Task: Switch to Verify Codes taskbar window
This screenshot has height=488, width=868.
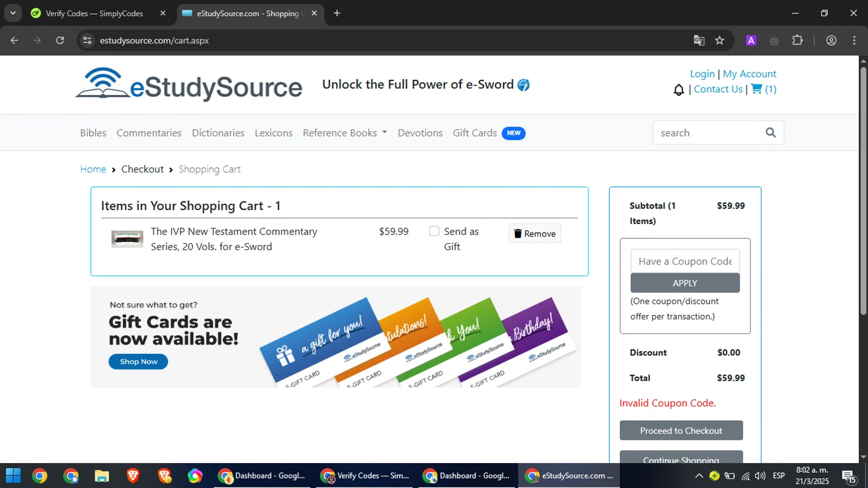Action: [x=365, y=476]
